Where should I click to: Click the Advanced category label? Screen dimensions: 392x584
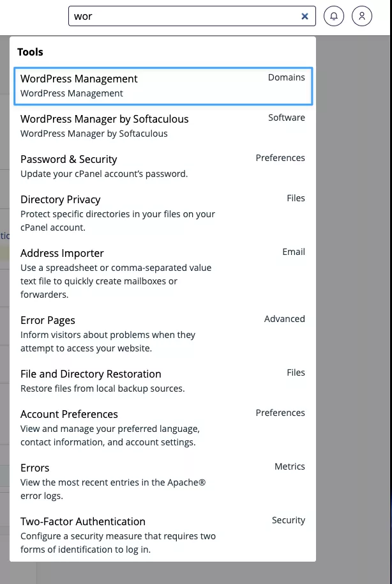(285, 319)
